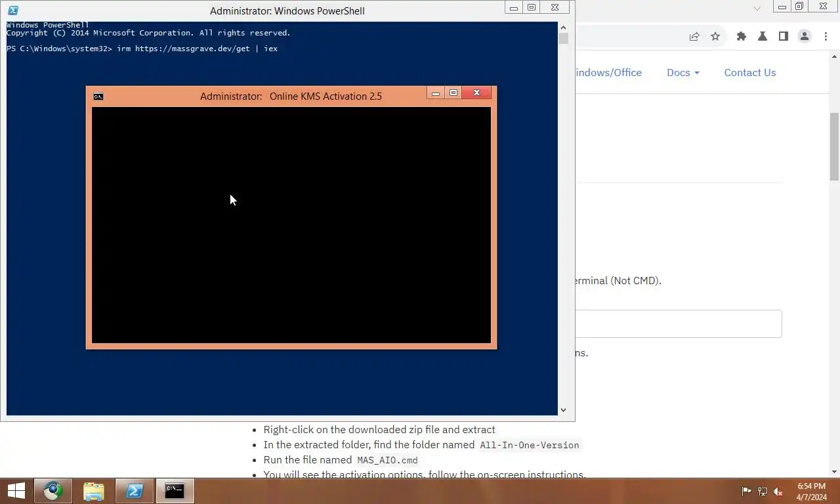The height and width of the screenshot is (504, 840).
Task: Maximize the Online KMS Activation window
Action: pos(453,93)
